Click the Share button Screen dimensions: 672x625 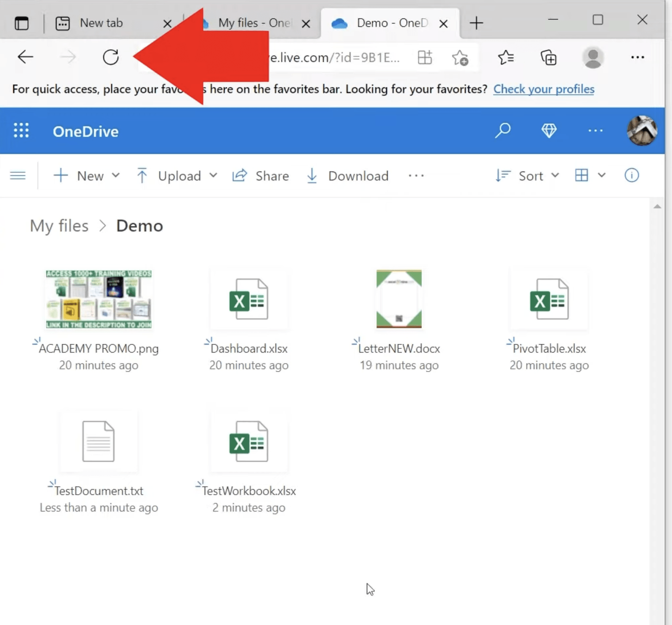coord(260,176)
